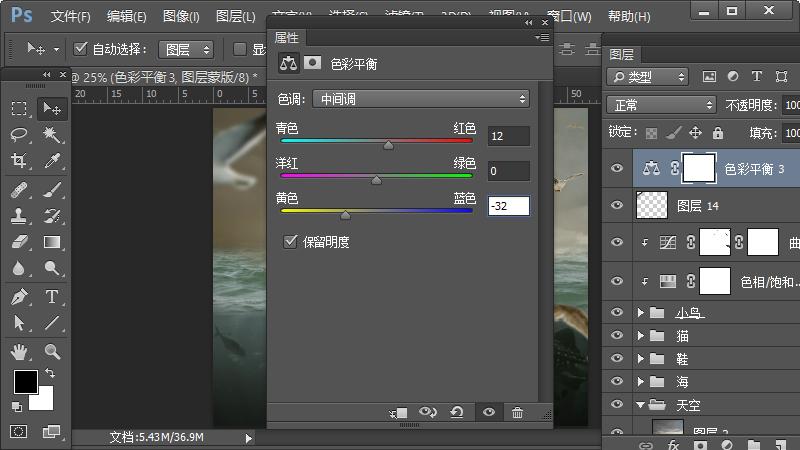Viewport: 800px width, 450px height.
Task: Click the yellow-blue slider handle
Action: pos(345,215)
